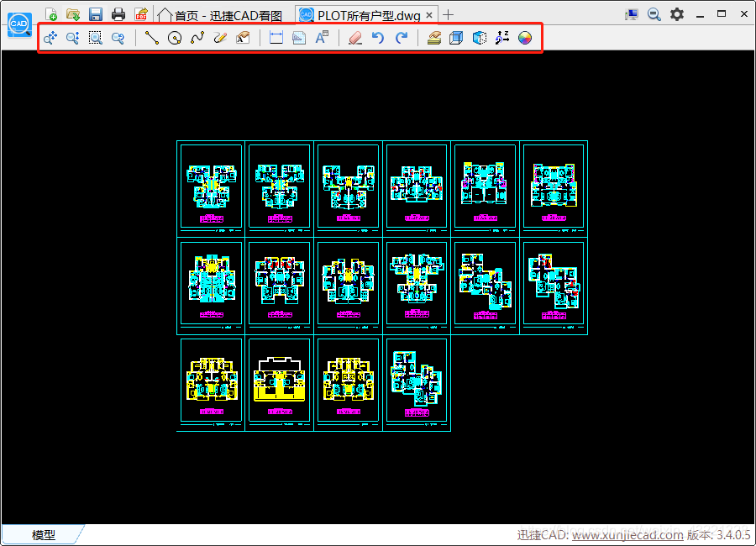Select the pan/move view tool
The width and height of the screenshot is (756, 546).
[x=50, y=38]
